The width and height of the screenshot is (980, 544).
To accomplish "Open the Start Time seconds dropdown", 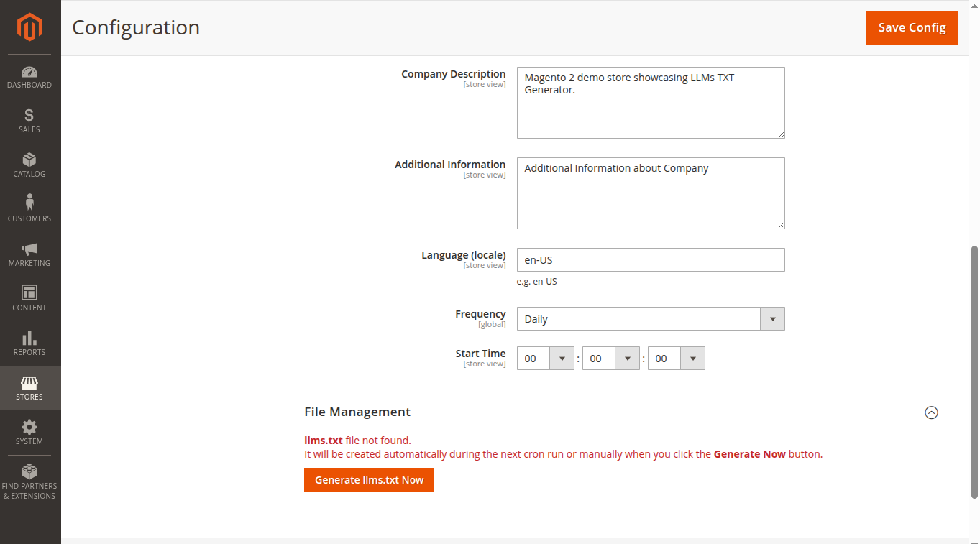I will tap(676, 359).
